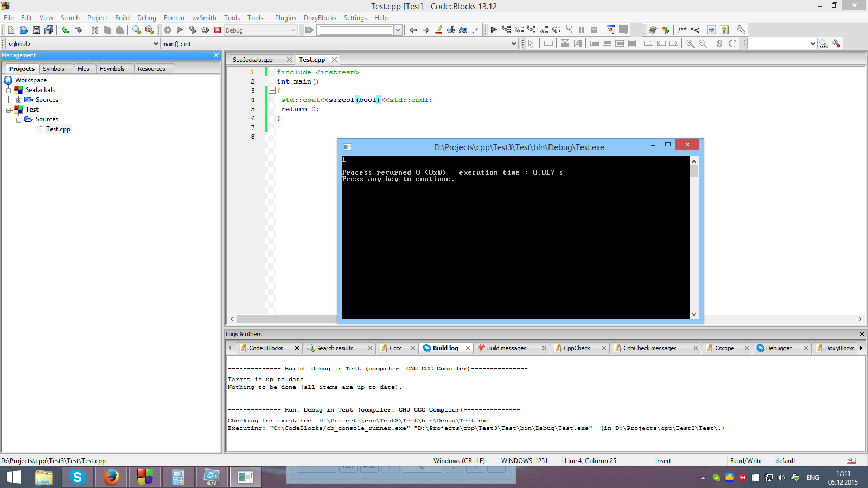This screenshot has width=868, height=488.
Task: Open the Build menu
Action: pos(122,18)
